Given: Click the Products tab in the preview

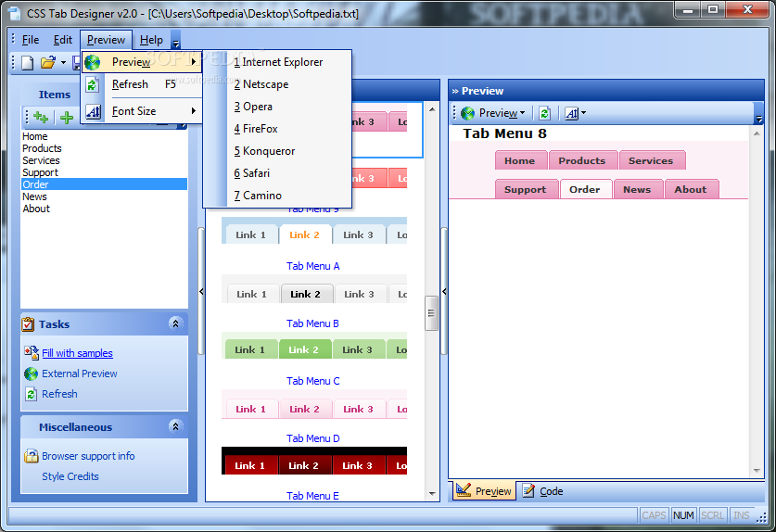Looking at the screenshot, I should (582, 160).
